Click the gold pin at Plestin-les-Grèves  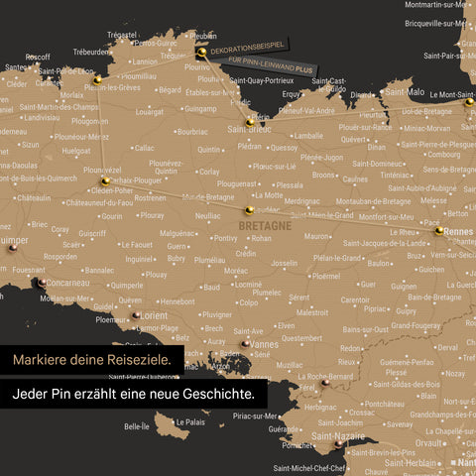point(97,80)
